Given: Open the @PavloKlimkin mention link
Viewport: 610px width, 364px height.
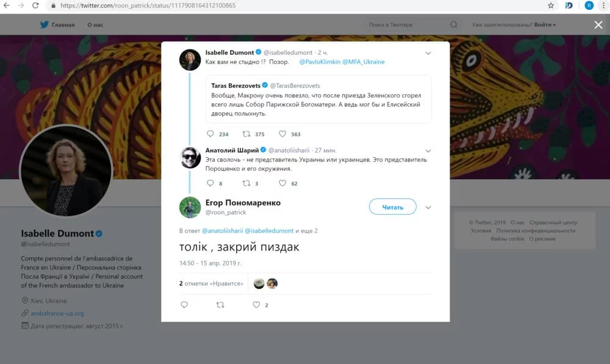Looking at the screenshot, I should [319, 62].
